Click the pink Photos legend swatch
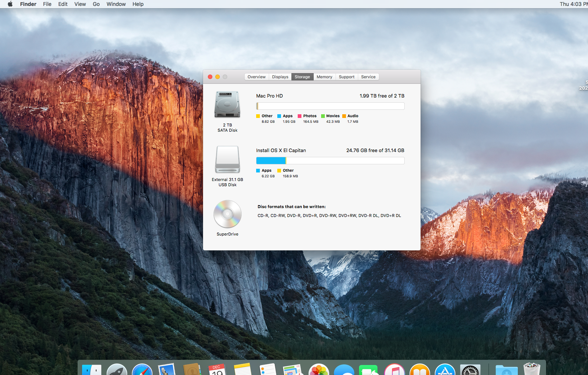Image resolution: width=588 pixels, height=375 pixels. click(x=300, y=116)
